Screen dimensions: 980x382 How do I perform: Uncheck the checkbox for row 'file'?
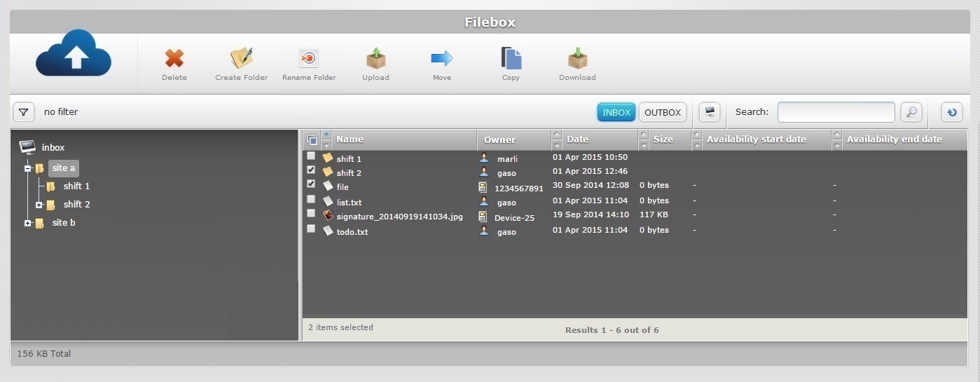pos(311,184)
